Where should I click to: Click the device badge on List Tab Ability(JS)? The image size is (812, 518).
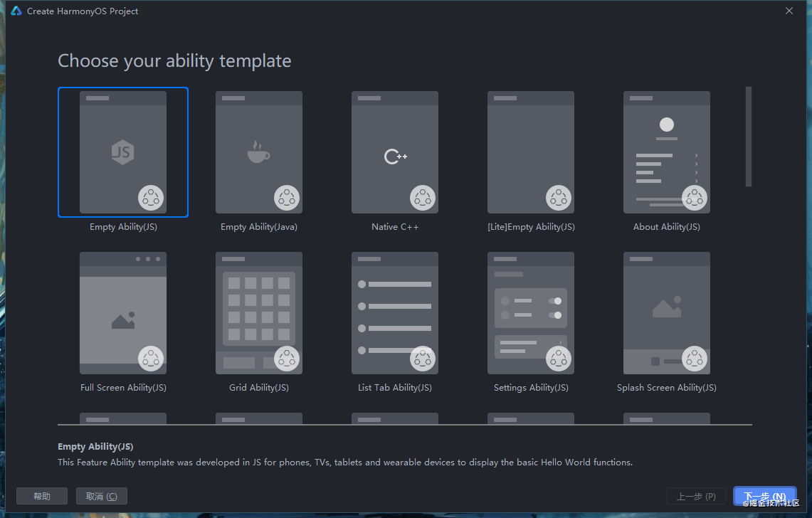point(423,359)
